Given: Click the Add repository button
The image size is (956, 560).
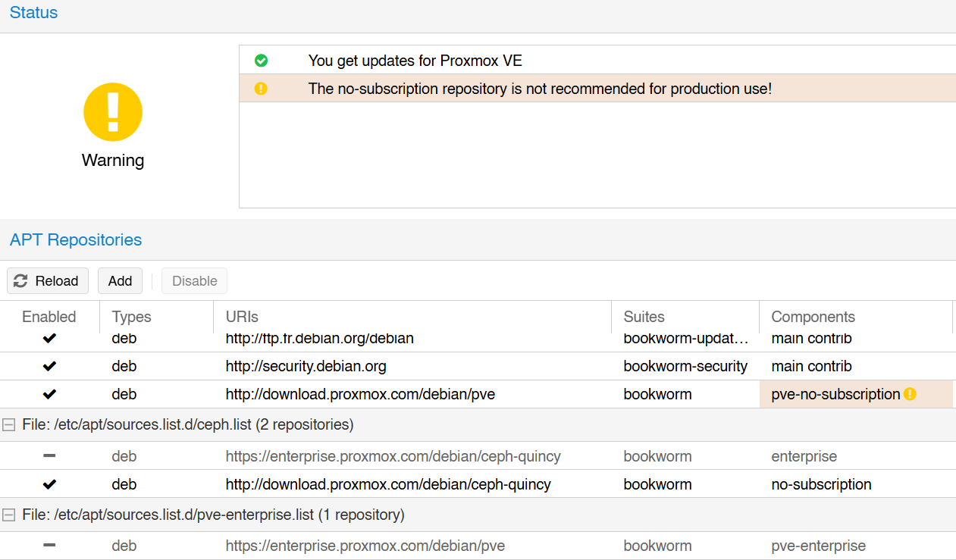Looking at the screenshot, I should 120,281.
